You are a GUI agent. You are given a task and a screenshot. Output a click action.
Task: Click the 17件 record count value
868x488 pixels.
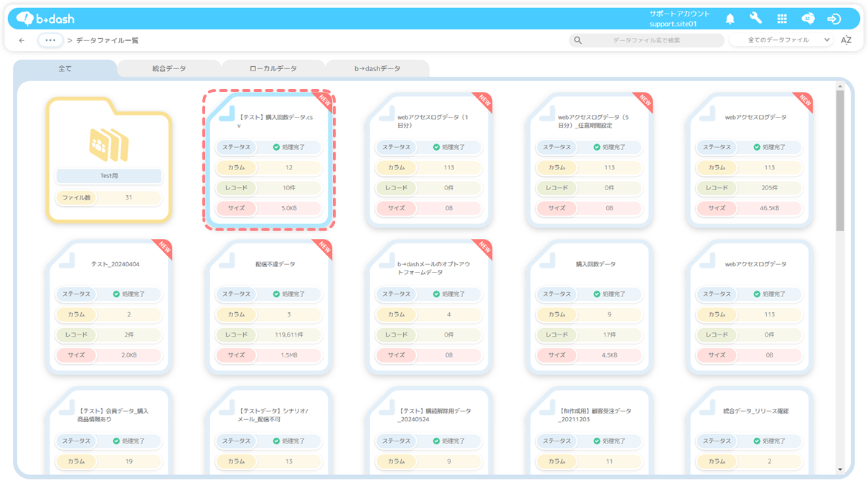(x=609, y=335)
